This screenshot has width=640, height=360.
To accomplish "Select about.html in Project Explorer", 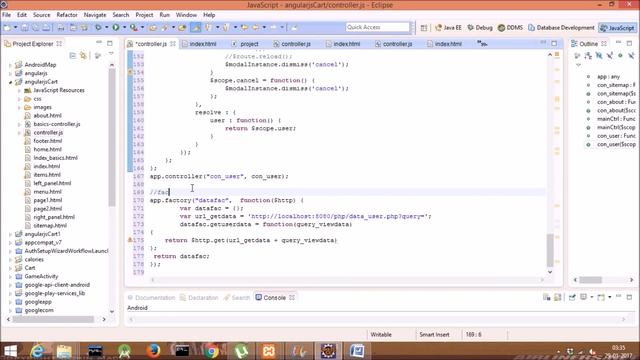I will pos(47,116).
